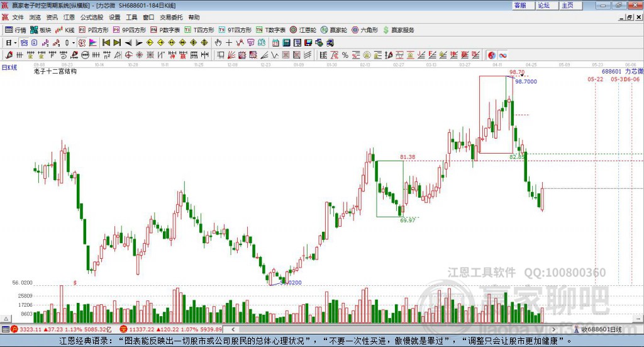The height and width of the screenshot is (347, 644).
Task: Open the P数字表 number table
Action: click(165, 30)
